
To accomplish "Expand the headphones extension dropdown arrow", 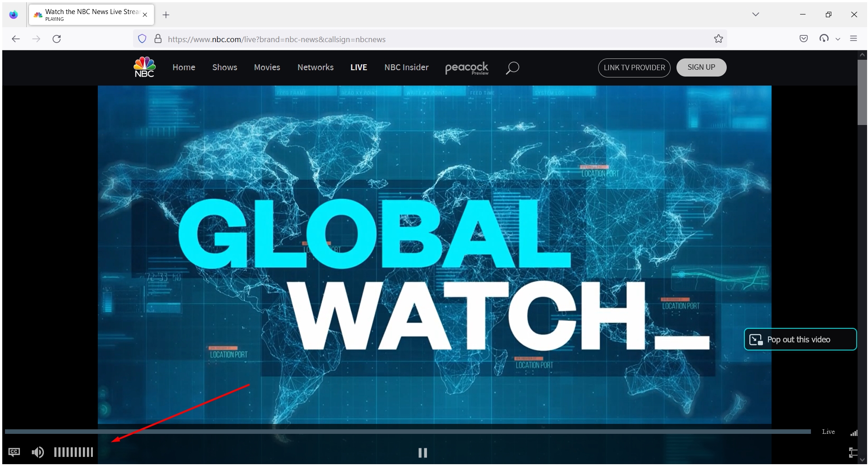I will point(837,38).
